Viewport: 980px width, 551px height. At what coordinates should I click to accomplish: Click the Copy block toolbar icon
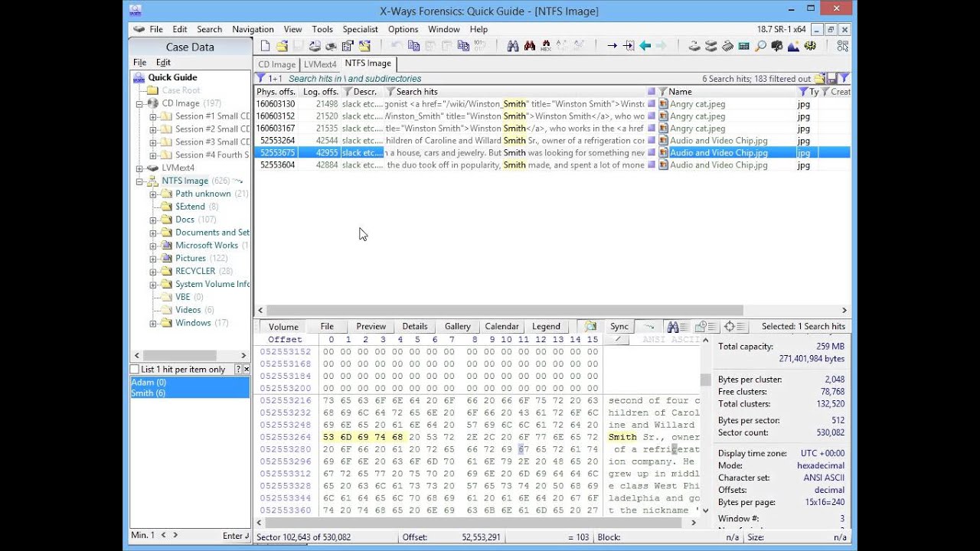(x=413, y=46)
